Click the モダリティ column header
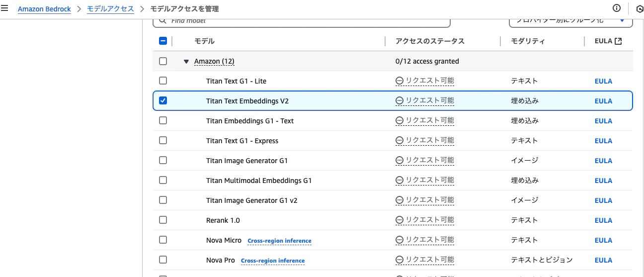This screenshot has height=277, width=644. (528, 41)
